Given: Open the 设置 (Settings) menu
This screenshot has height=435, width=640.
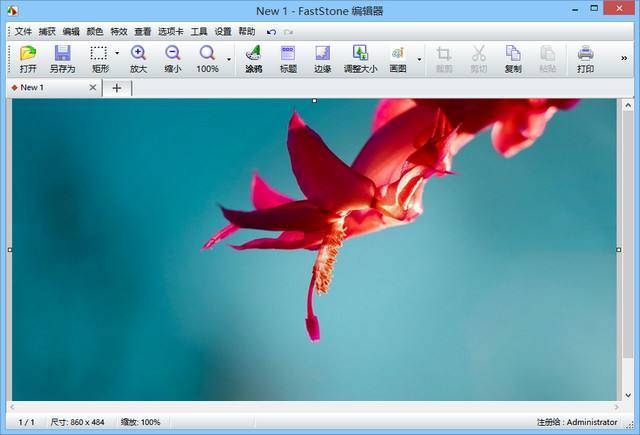Looking at the screenshot, I should [223, 31].
